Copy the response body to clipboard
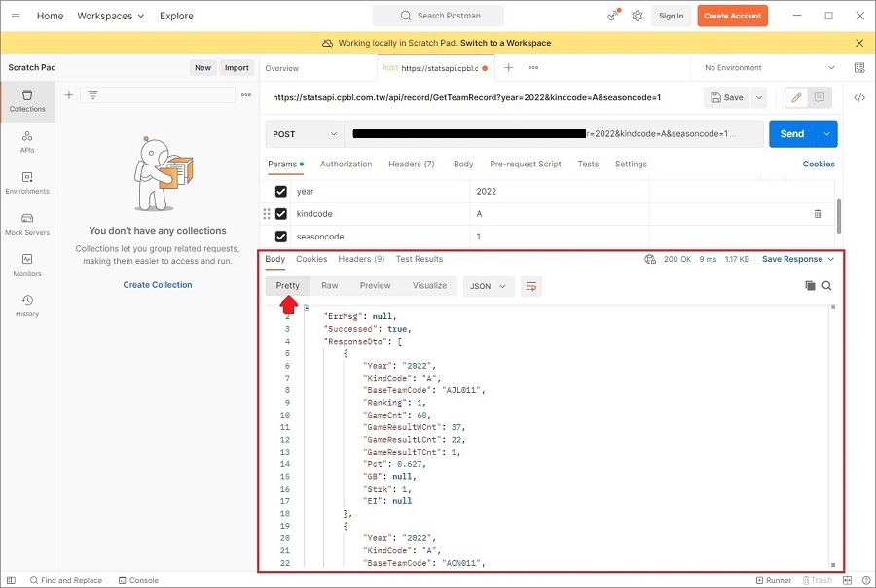This screenshot has height=588, width=876. tap(810, 286)
